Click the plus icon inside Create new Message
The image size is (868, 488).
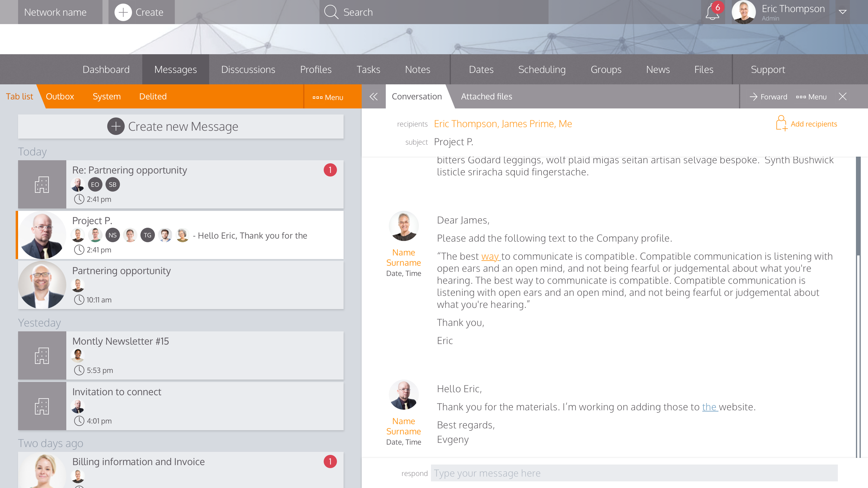tap(116, 127)
